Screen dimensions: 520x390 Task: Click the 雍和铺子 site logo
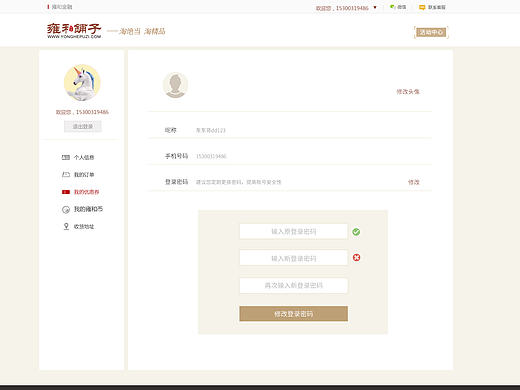(74, 31)
